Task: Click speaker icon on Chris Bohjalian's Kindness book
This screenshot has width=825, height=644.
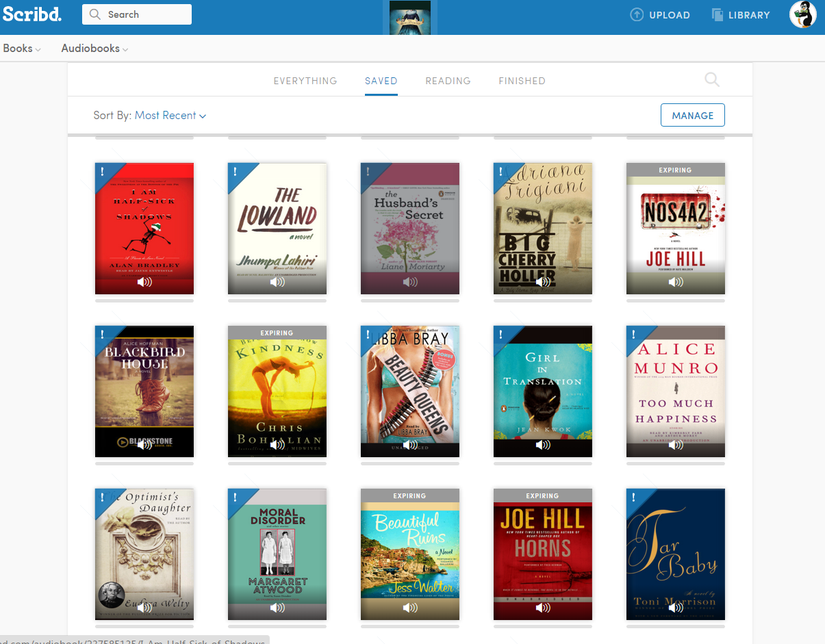Action: (277, 445)
